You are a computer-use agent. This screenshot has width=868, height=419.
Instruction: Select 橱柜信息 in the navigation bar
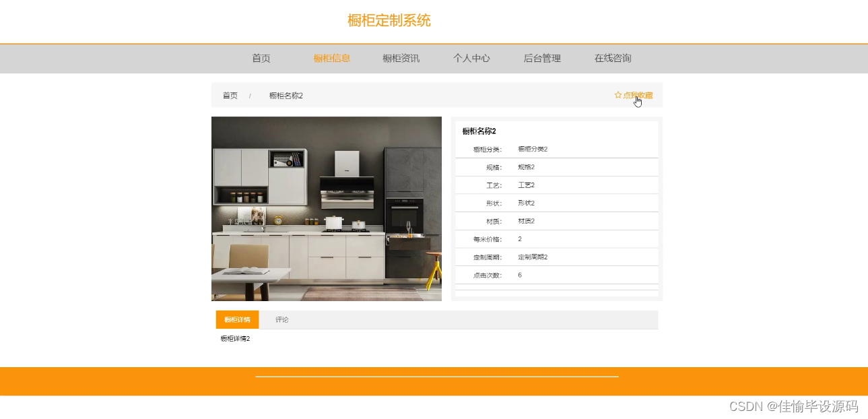point(331,59)
